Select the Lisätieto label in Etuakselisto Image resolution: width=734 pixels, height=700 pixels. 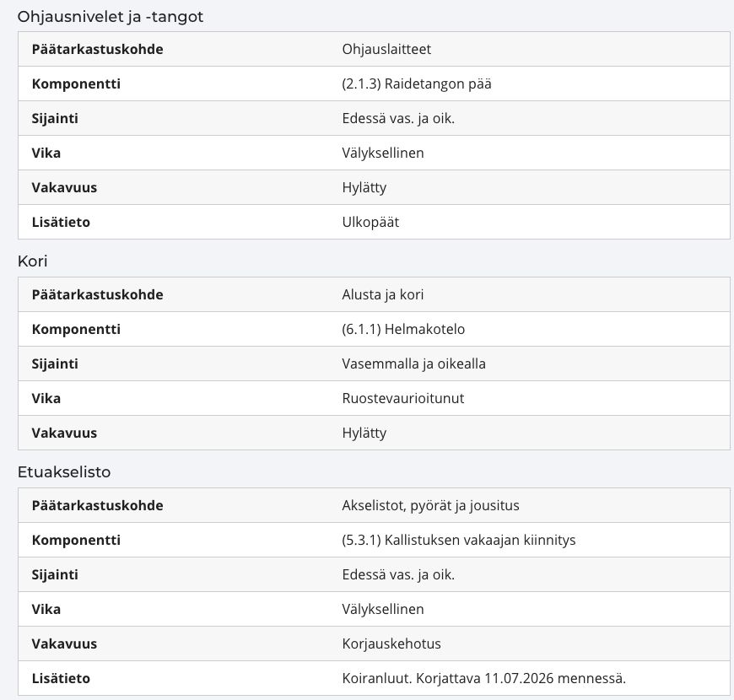pos(61,678)
